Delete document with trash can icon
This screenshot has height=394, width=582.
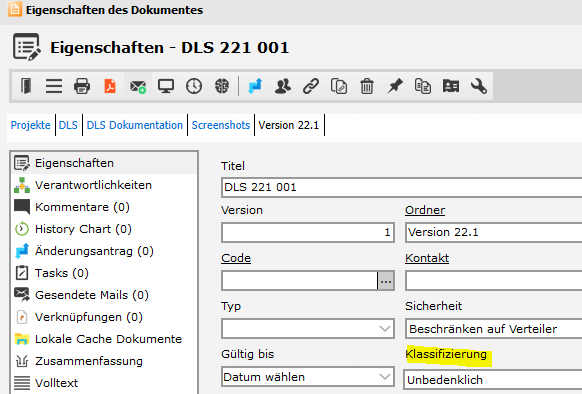pos(367,86)
